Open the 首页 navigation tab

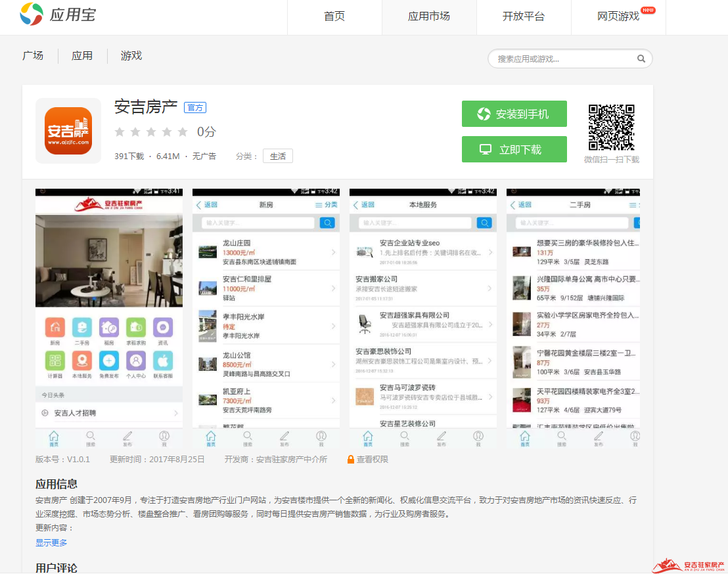coord(334,16)
